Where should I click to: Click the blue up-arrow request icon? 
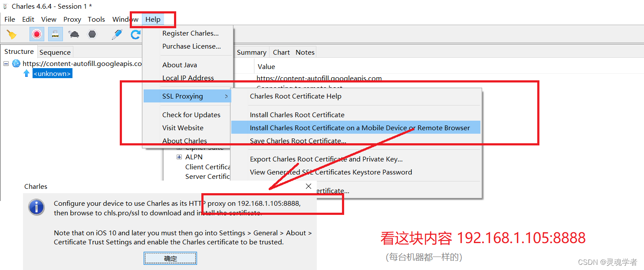tap(26, 74)
